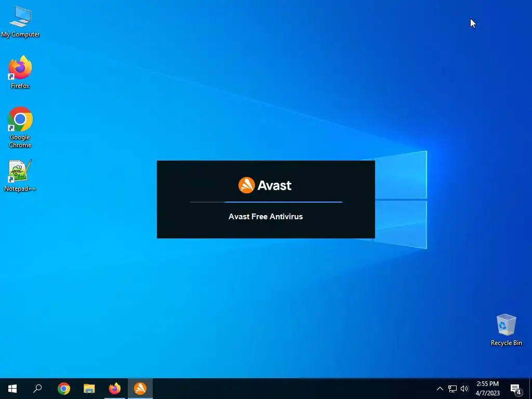Open My Computer desktop icon
The height and width of the screenshot is (399, 532).
pyautogui.click(x=20, y=22)
